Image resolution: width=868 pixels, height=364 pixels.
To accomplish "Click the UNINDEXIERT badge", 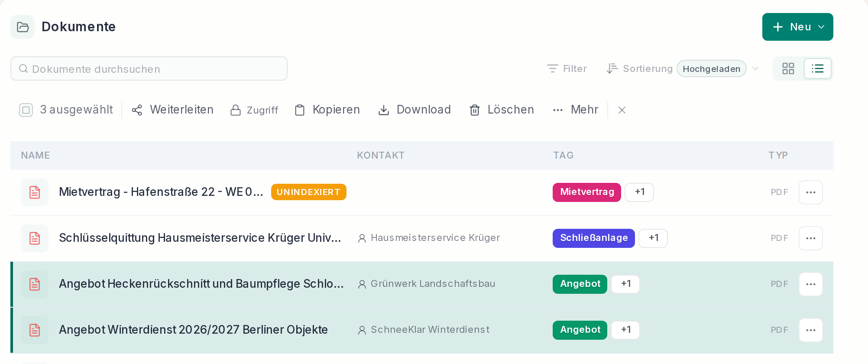I will tap(309, 192).
